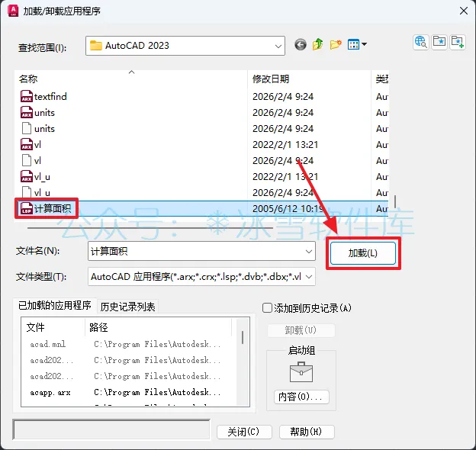The width and height of the screenshot is (476, 450).
Task: Click the briefcase Startup Suite icon
Action: pos(301,371)
